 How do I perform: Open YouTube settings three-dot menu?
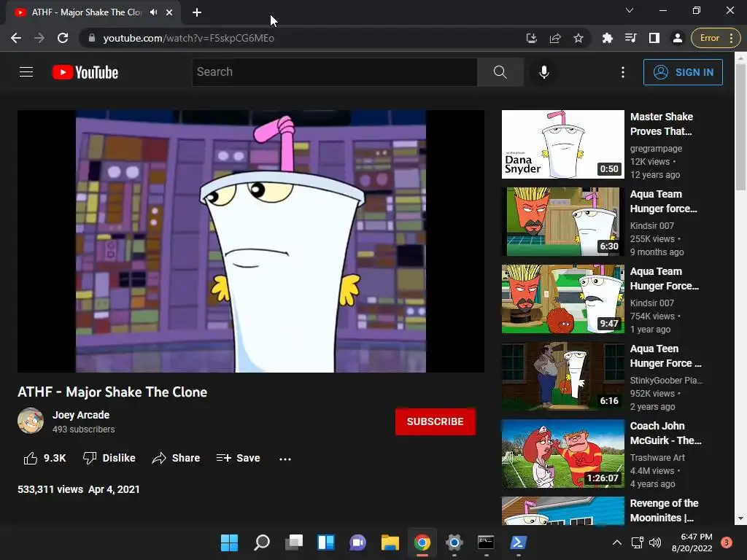tap(623, 72)
